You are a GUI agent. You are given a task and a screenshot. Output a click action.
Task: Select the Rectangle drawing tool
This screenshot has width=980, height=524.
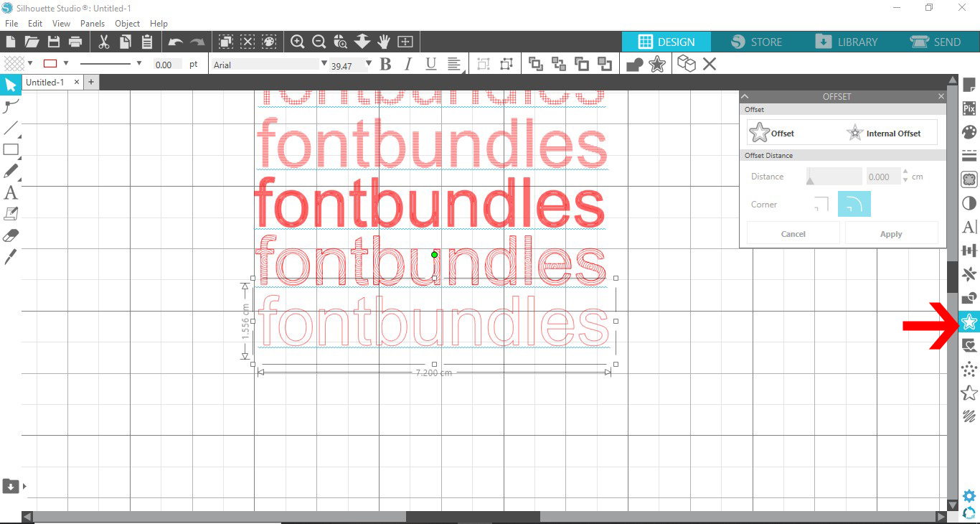point(11,150)
